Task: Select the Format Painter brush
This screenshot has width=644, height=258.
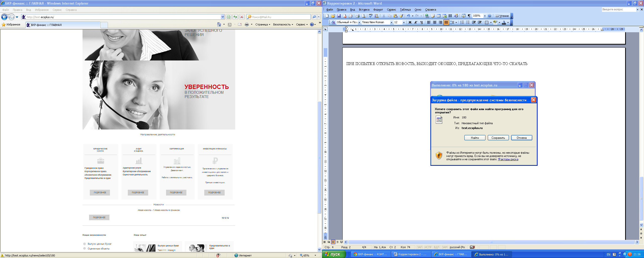Action: point(401,16)
